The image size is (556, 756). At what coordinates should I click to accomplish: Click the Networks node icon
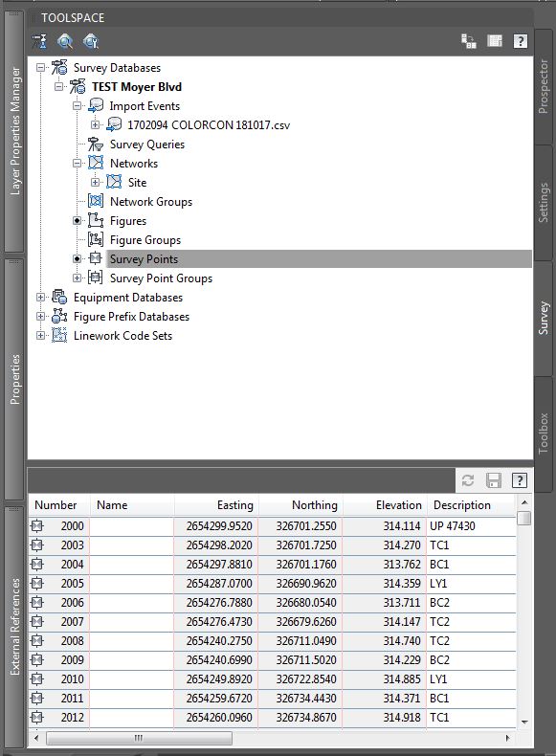pos(96,163)
